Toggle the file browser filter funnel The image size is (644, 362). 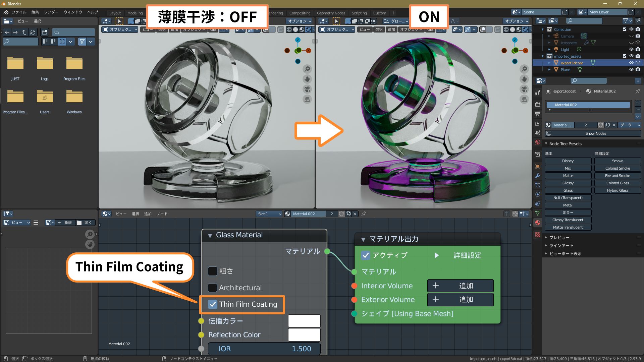82,42
